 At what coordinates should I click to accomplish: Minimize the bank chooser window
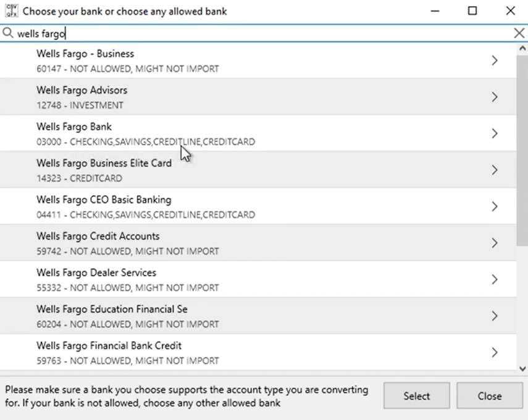[x=435, y=11]
